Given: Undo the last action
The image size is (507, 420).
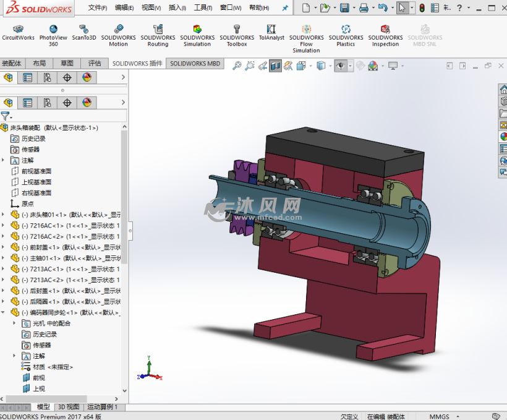Looking at the screenshot, I should 383,8.
